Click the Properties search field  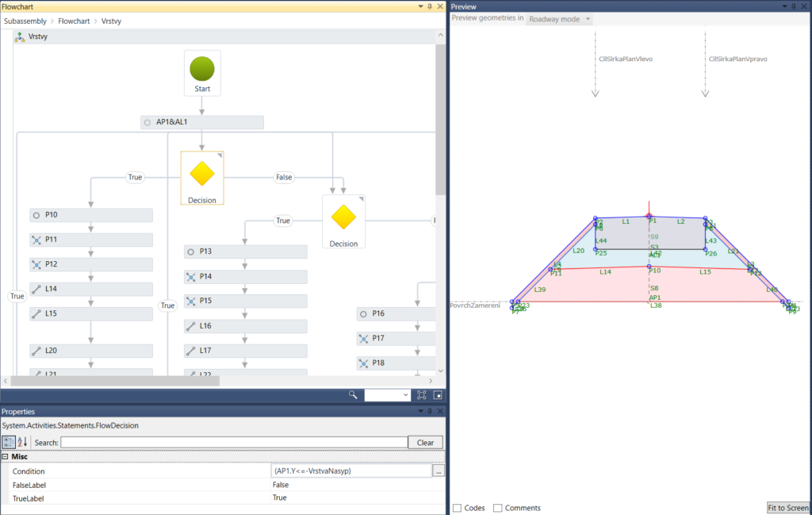[234, 443]
